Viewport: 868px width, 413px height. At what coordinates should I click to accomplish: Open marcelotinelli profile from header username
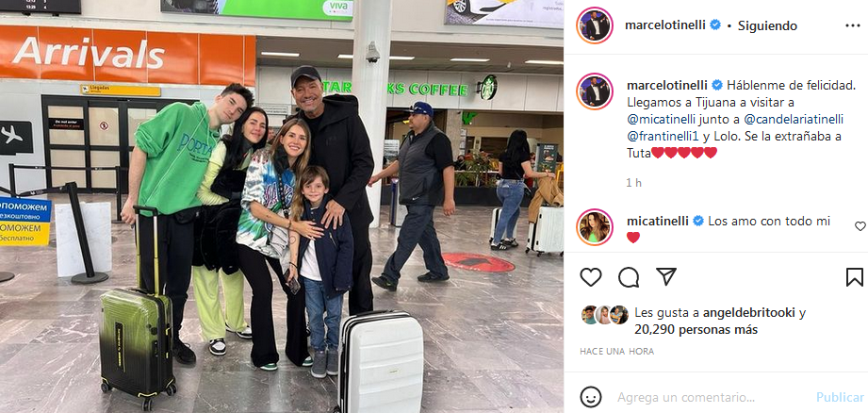tap(665, 25)
